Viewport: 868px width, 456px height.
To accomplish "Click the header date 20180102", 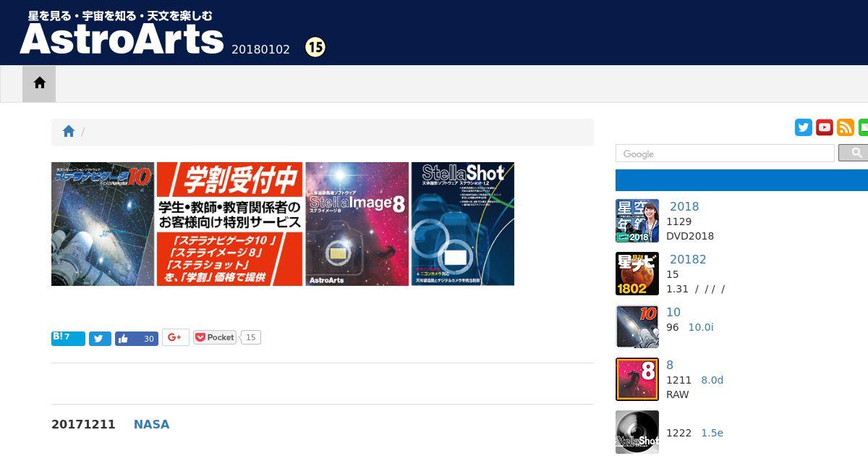I will pyautogui.click(x=260, y=49).
